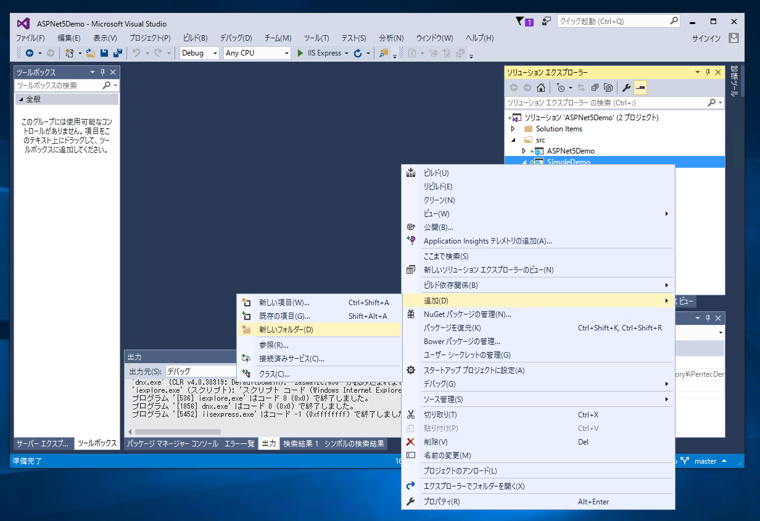This screenshot has height=521, width=760.
Task: Select ソリューション 'ASPNet5Demo' root node
Action: (591, 118)
